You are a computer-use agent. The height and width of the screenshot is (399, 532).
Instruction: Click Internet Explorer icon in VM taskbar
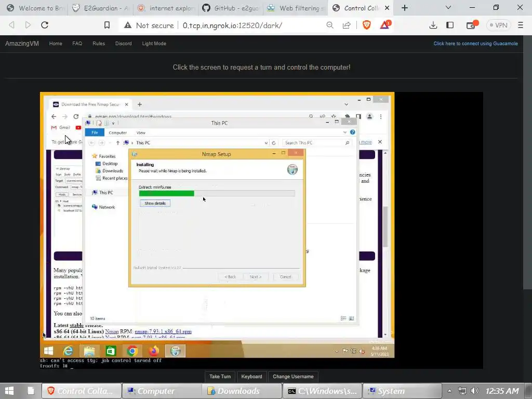click(x=68, y=351)
